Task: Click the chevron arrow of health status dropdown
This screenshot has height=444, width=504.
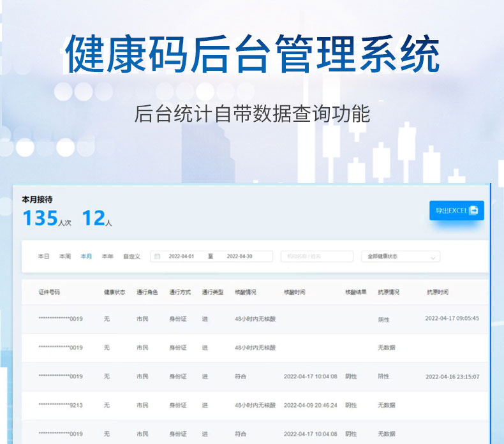Action: [433, 257]
